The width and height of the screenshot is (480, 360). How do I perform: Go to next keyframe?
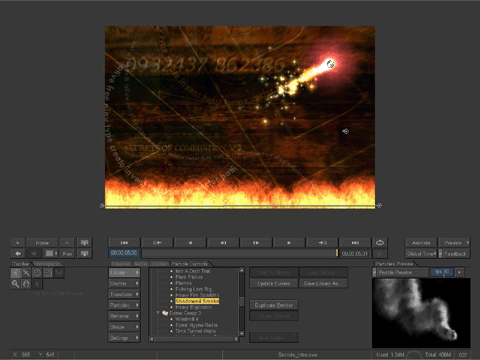click(x=322, y=243)
